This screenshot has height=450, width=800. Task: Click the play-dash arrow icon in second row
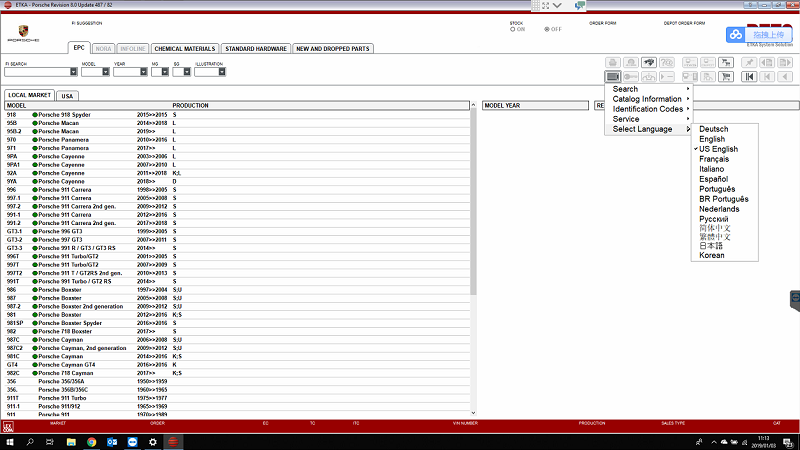coord(667,77)
